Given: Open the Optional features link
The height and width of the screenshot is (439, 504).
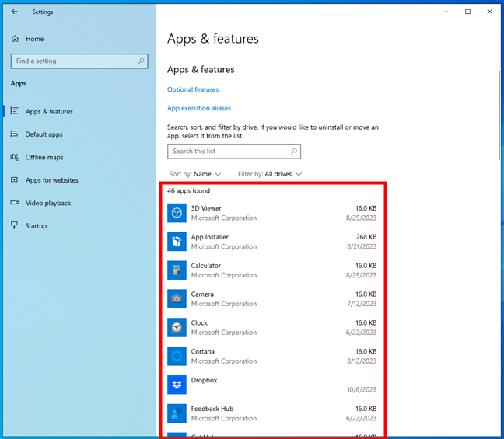Looking at the screenshot, I should [193, 89].
